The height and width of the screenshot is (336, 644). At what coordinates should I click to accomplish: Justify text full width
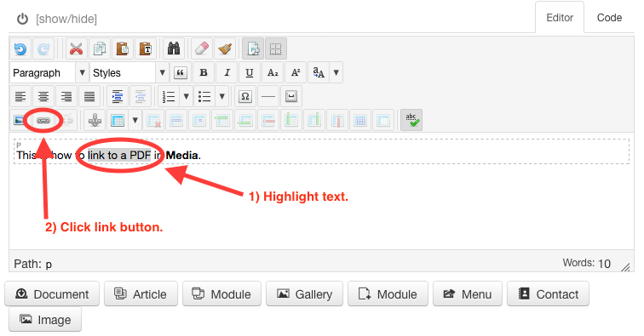pyautogui.click(x=89, y=97)
